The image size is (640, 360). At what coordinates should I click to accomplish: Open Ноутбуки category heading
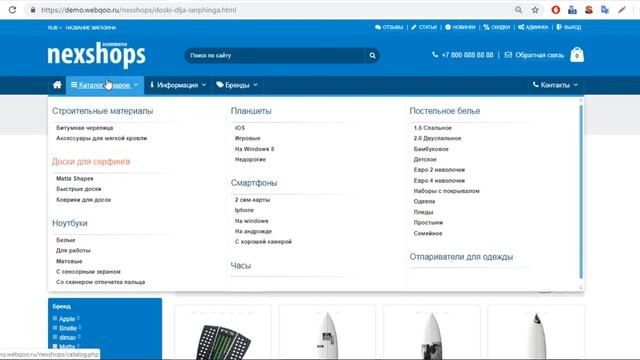click(70, 223)
